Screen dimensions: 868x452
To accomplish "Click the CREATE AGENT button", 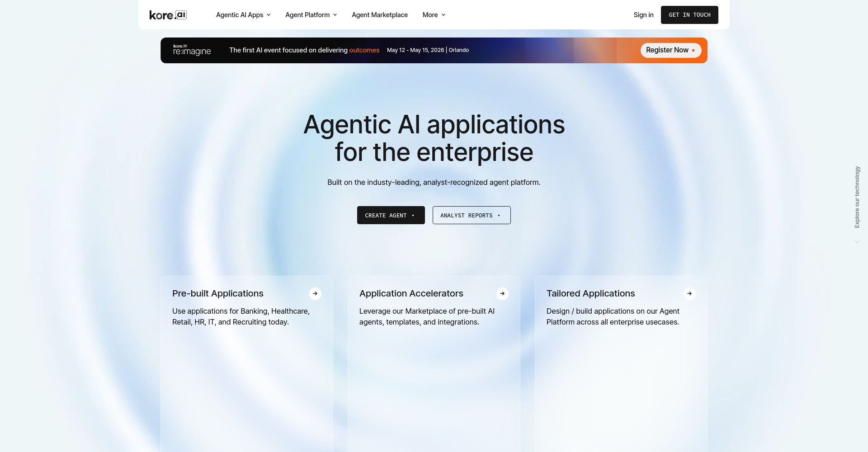I will (x=391, y=215).
